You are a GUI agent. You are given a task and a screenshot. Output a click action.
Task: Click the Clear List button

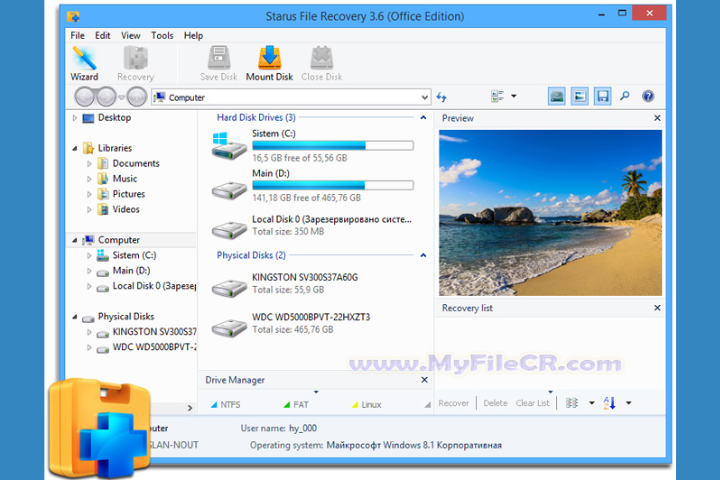click(x=532, y=403)
